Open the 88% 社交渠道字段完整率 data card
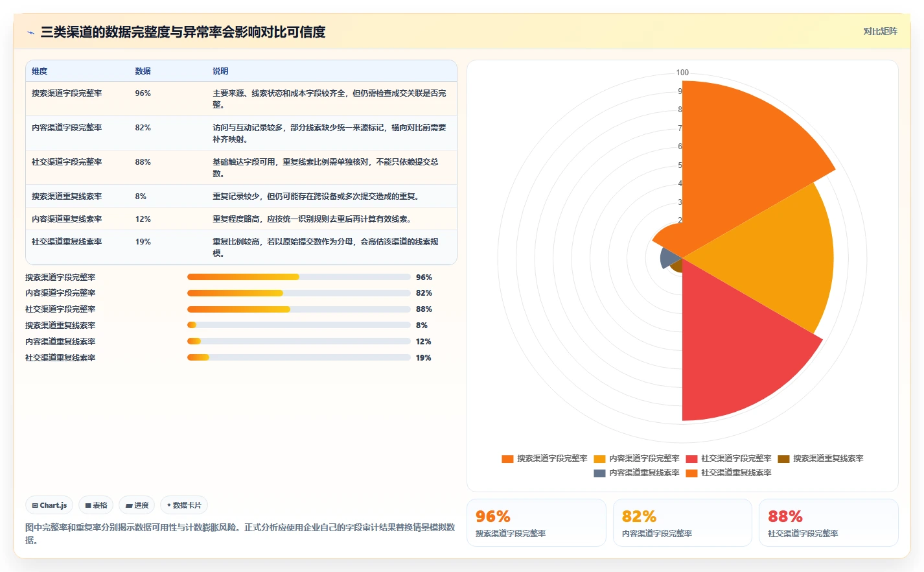The height and width of the screenshot is (572, 924). (x=829, y=523)
